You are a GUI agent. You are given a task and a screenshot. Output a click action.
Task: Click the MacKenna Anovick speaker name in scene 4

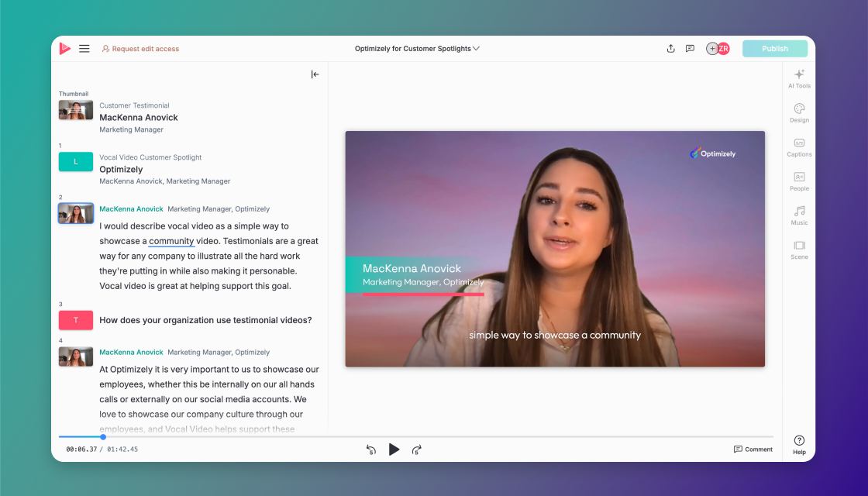coord(131,352)
